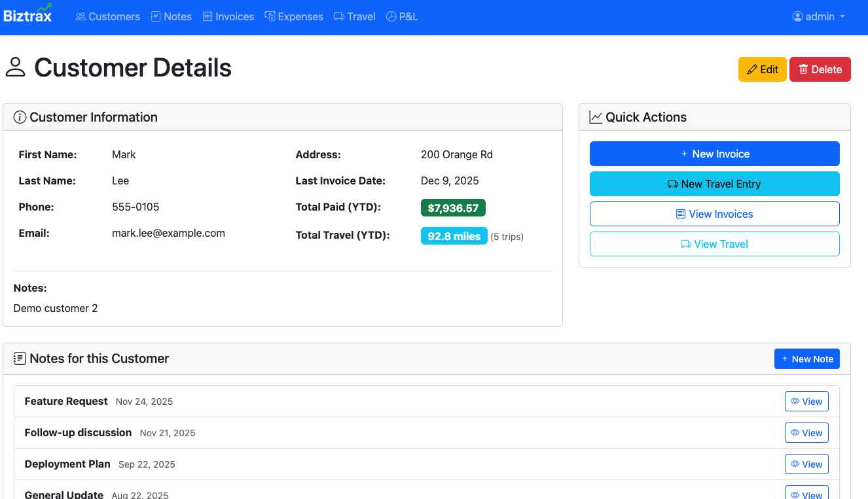Screen dimensions: 868x499
Task: Click the Edit button
Action: coord(762,69)
